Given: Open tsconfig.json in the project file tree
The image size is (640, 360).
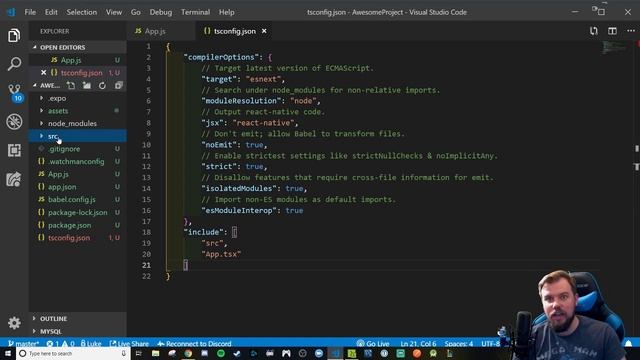Looking at the screenshot, I should click(78, 238).
